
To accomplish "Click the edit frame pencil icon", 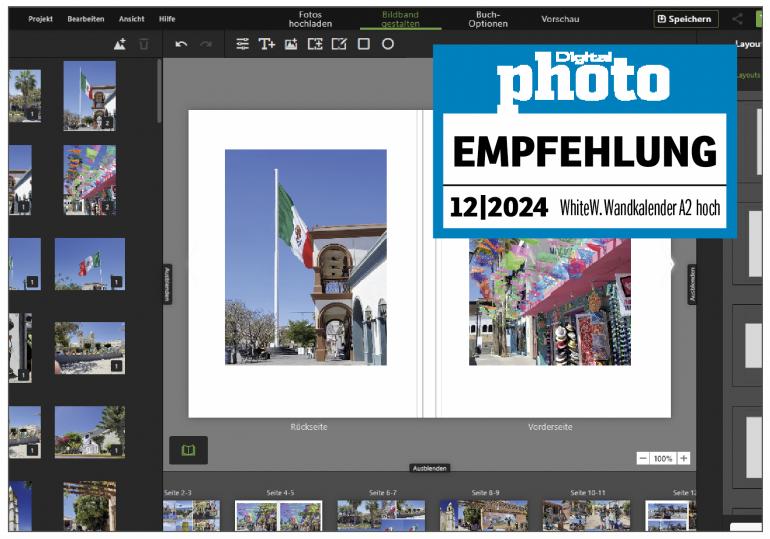I will point(339,44).
